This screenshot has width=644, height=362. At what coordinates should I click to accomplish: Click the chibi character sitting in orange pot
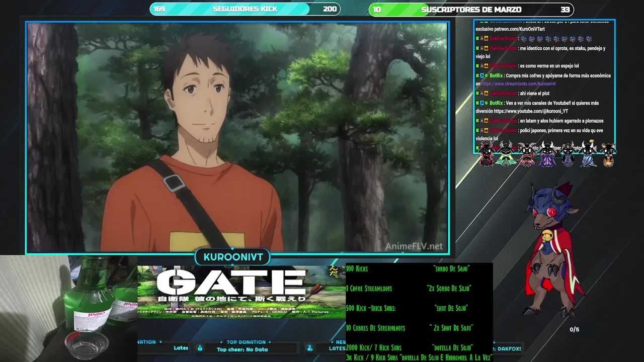tap(609, 155)
